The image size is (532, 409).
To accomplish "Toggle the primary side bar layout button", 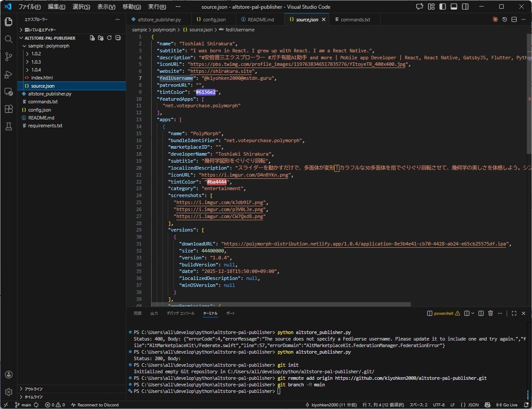I will pos(442,7).
